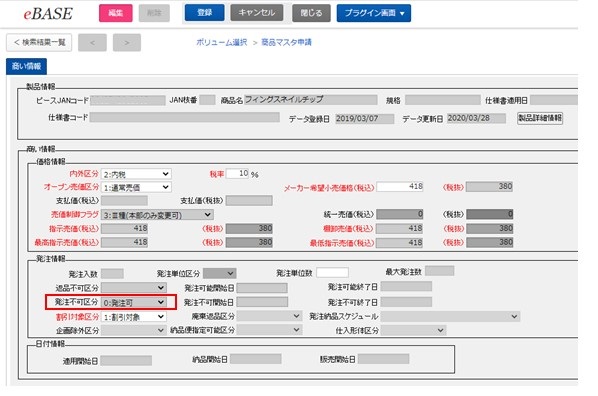
Task: Go to next record arrow
Action: click(127, 42)
